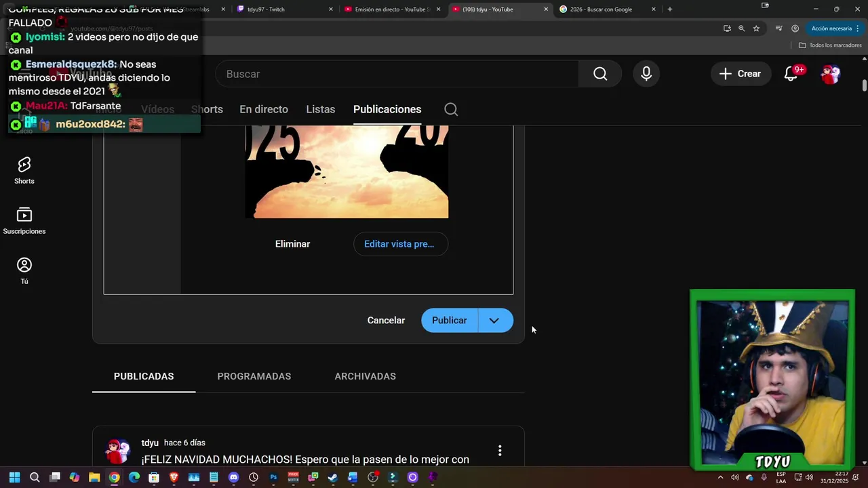Screen dimensions: 868x488
Task: Open Discord from the taskbar
Action: (x=234, y=477)
